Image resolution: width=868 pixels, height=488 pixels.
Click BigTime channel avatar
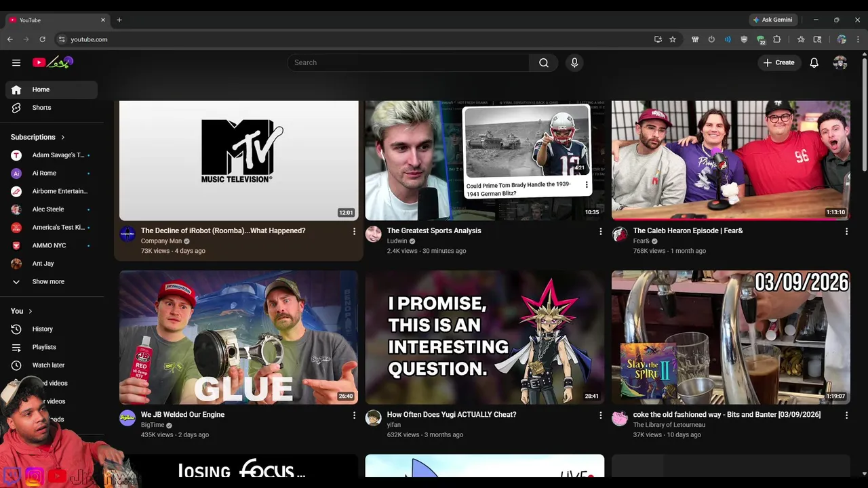(127, 418)
